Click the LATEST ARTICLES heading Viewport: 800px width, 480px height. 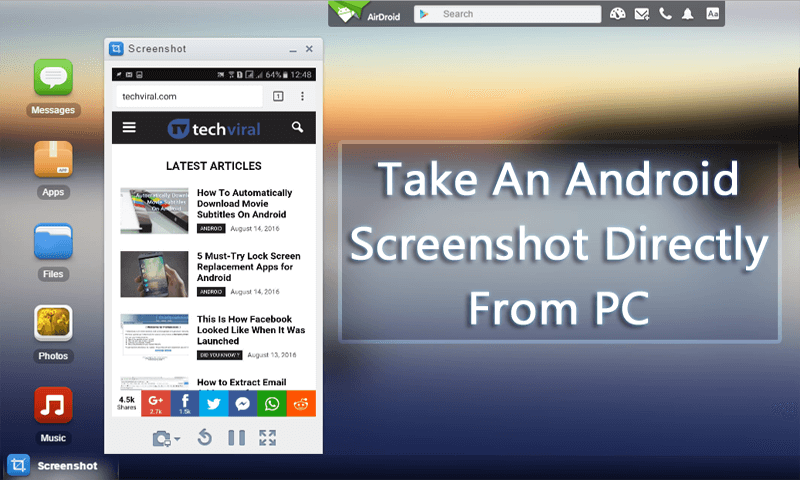click(x=214, y=166)
